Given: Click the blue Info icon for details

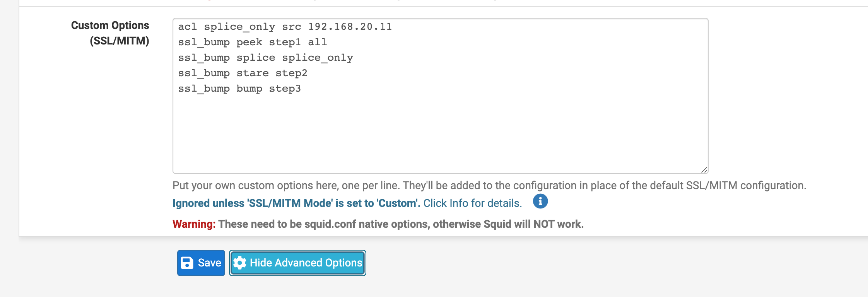Looking at the screenshot, I should coord(540,201).
